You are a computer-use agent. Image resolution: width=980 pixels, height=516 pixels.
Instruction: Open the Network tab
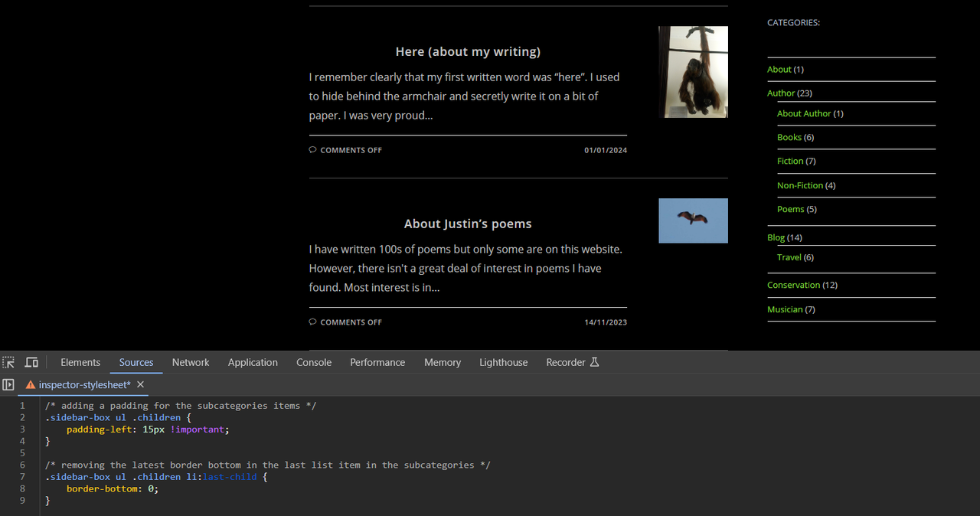click(191, 362)
